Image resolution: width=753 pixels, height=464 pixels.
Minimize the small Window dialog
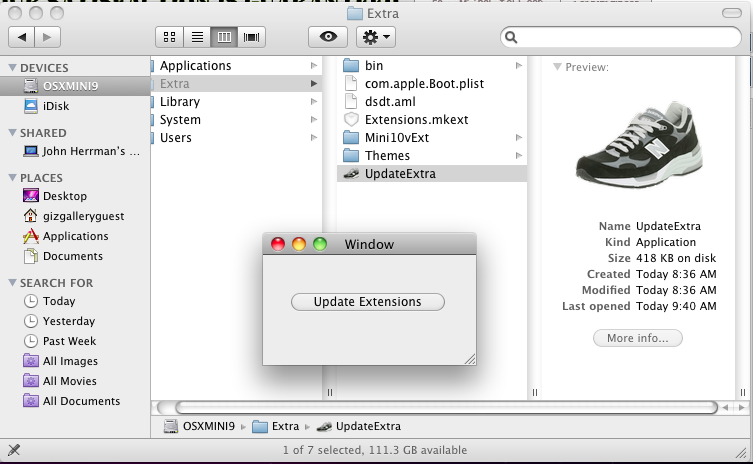(299, 244)
